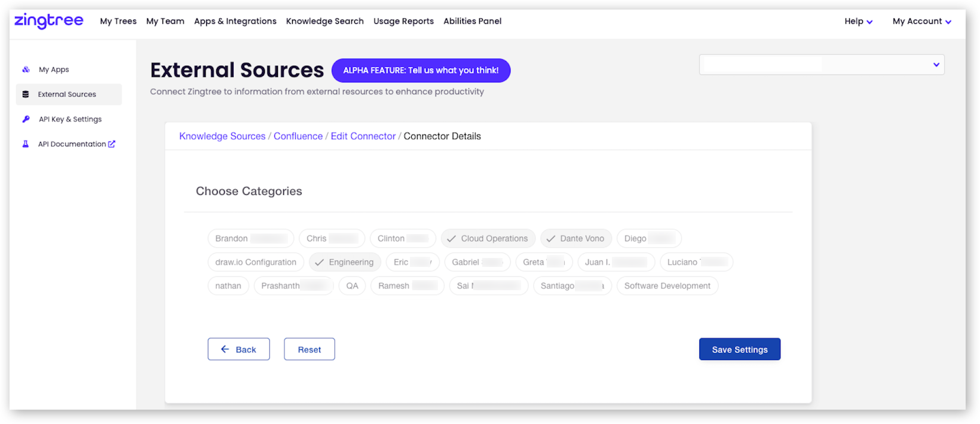Viewport: 980px width, 424px height.
Task: Click the Back button
Action: (238, 349)
